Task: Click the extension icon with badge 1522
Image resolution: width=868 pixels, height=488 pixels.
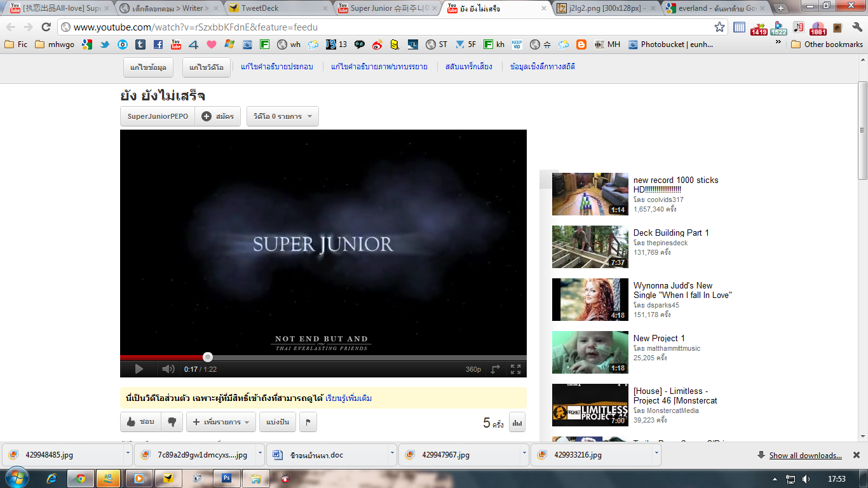Action: click(778, 28)
